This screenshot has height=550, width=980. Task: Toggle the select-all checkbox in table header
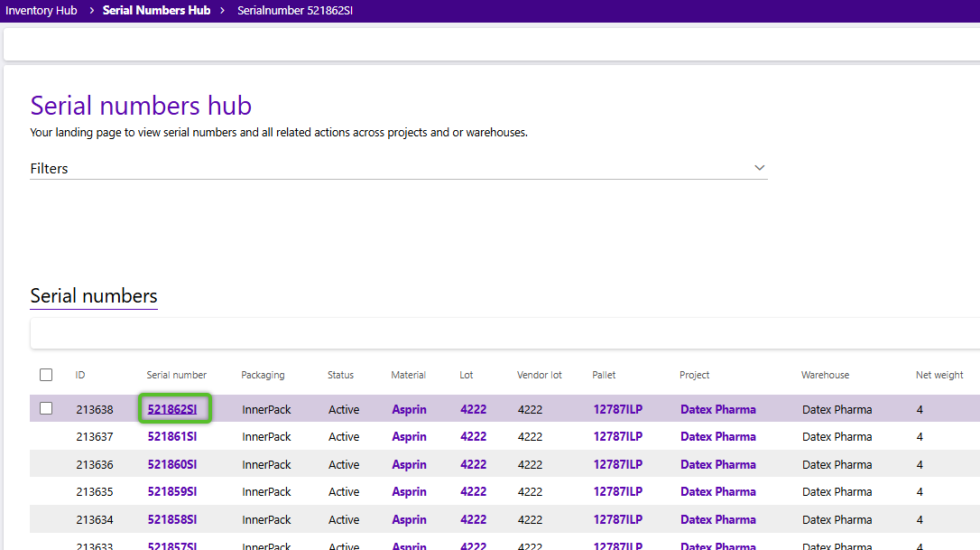pos(46,375)
